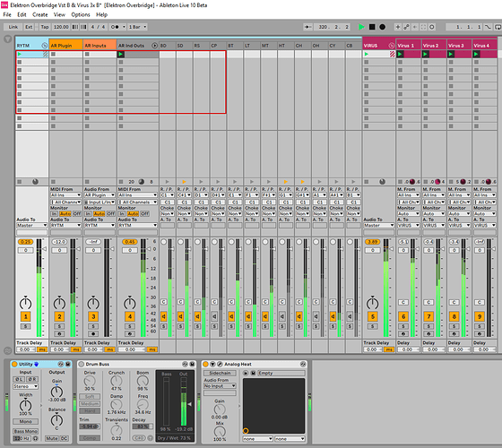The width and height of the screenshot is (502, 448).
Task: Open Utility Stereo channel mode dropdown
Action: click(26, 386)
